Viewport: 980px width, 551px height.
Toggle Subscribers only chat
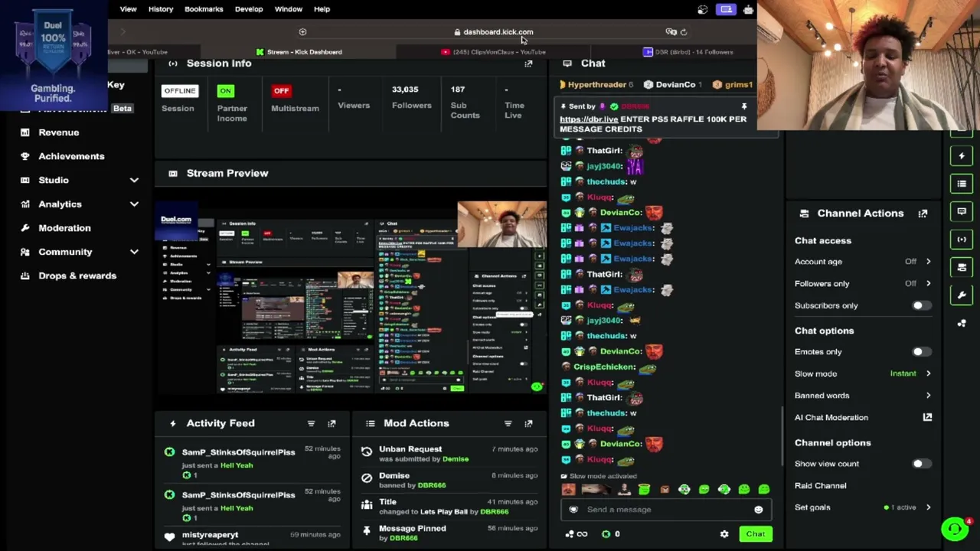tap(921, 305)
